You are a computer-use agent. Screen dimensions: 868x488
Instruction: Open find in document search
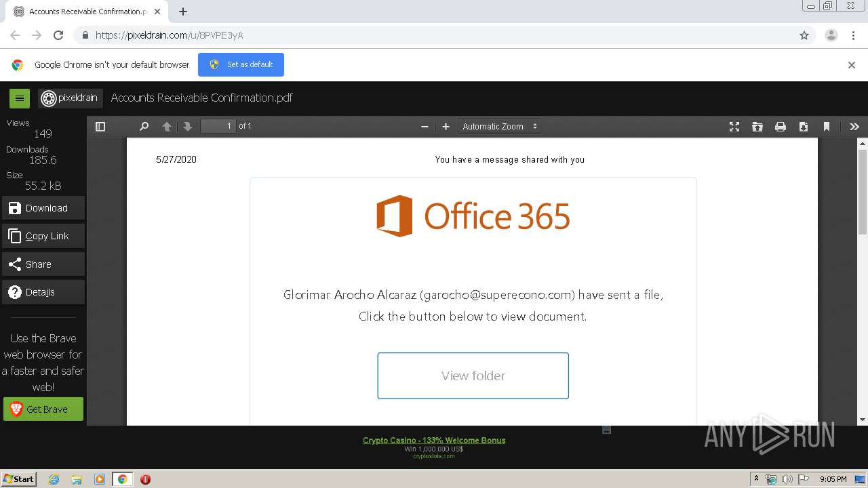[x=144, y=127]
